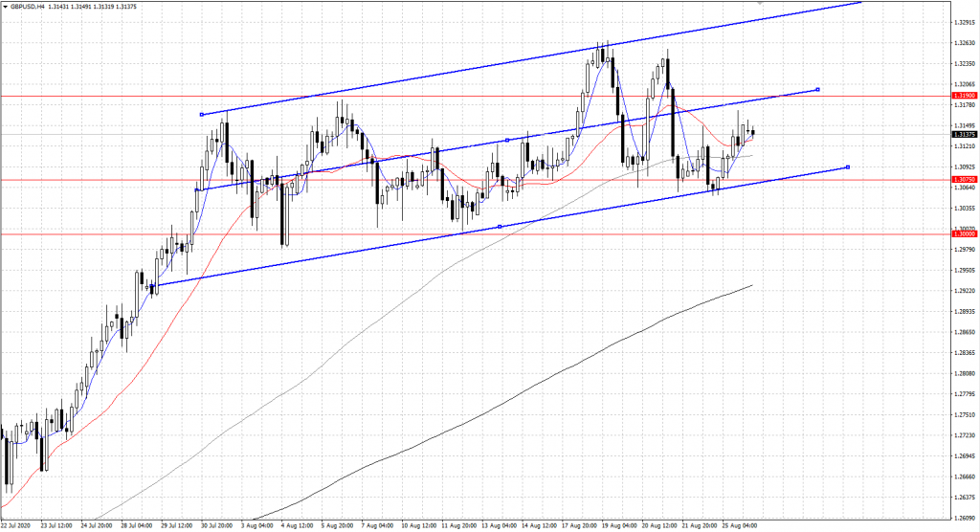Click the 1.32915 price on the scale

964,22
